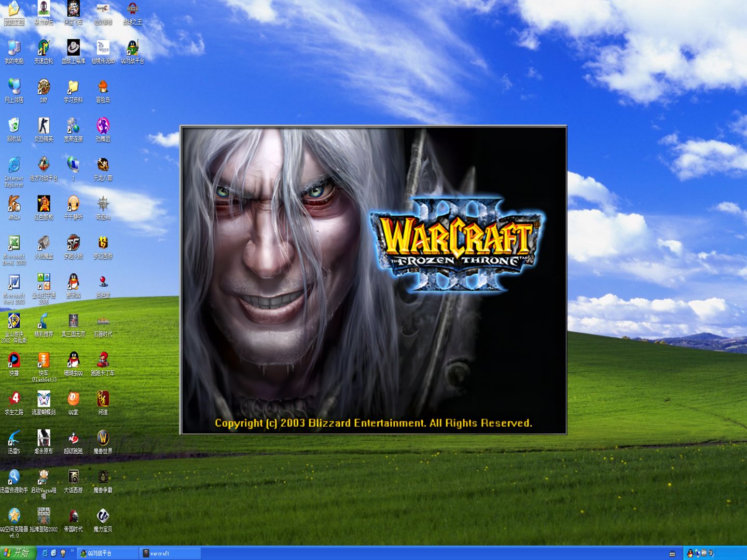This screenshot has width=747, height=560.
Task: Launch 真三国无双 game icon
Action: [73, 321]
